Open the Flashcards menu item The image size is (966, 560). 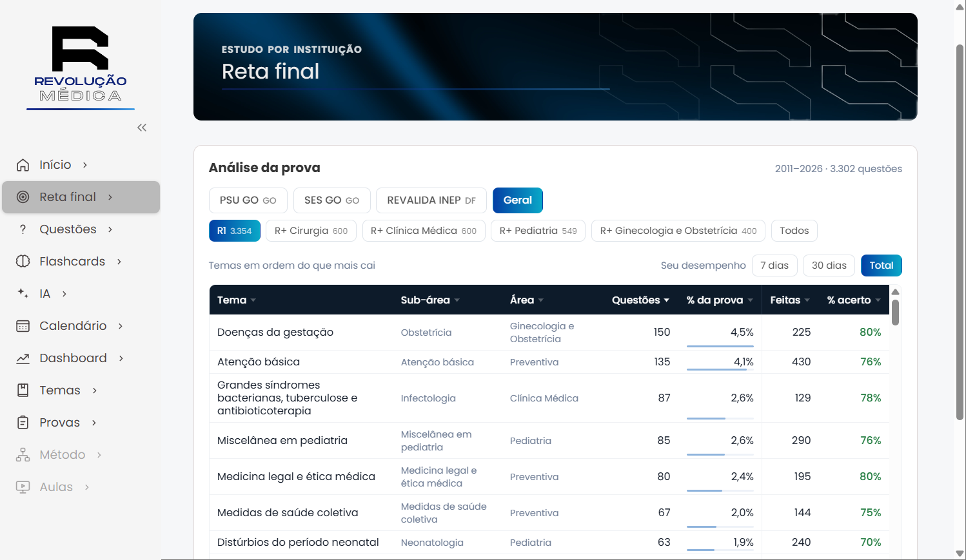pos(81,262)
